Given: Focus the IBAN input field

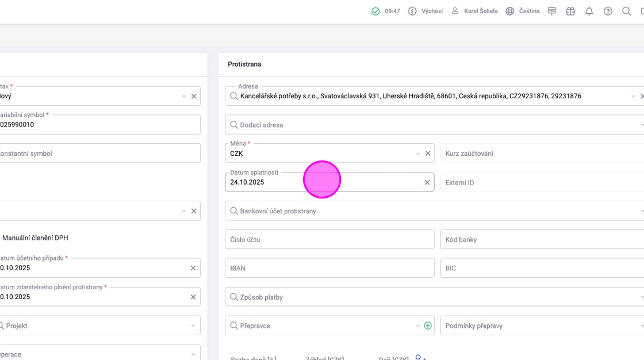Looking at the screenshot, I should coord(329,268).
